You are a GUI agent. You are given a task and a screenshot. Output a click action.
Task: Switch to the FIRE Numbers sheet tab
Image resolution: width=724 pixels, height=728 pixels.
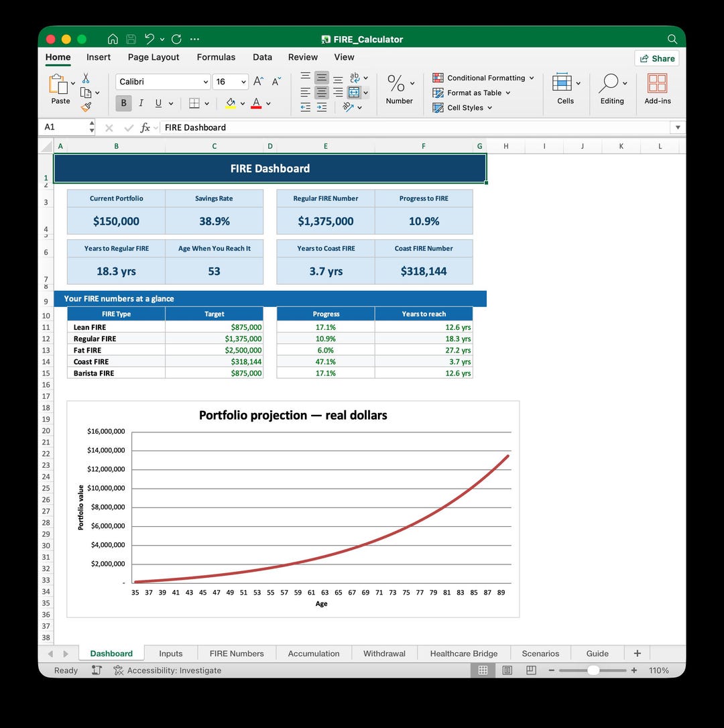pyautogui.click(x=237, y=653)
